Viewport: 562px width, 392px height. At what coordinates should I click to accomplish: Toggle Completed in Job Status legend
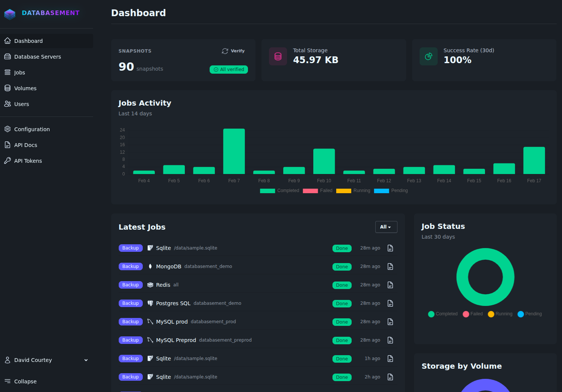click(443, 314)
